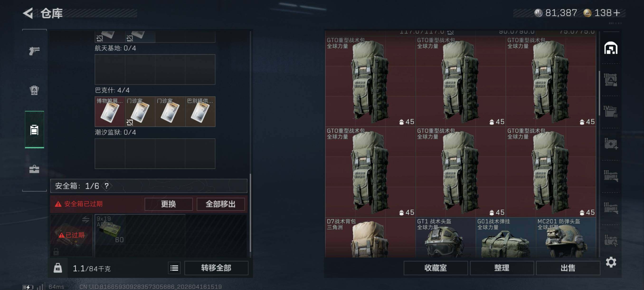Open the weapons pistol tab in left sidebar
The height and width of the screenshot is (290, 644).
[34, 51]
